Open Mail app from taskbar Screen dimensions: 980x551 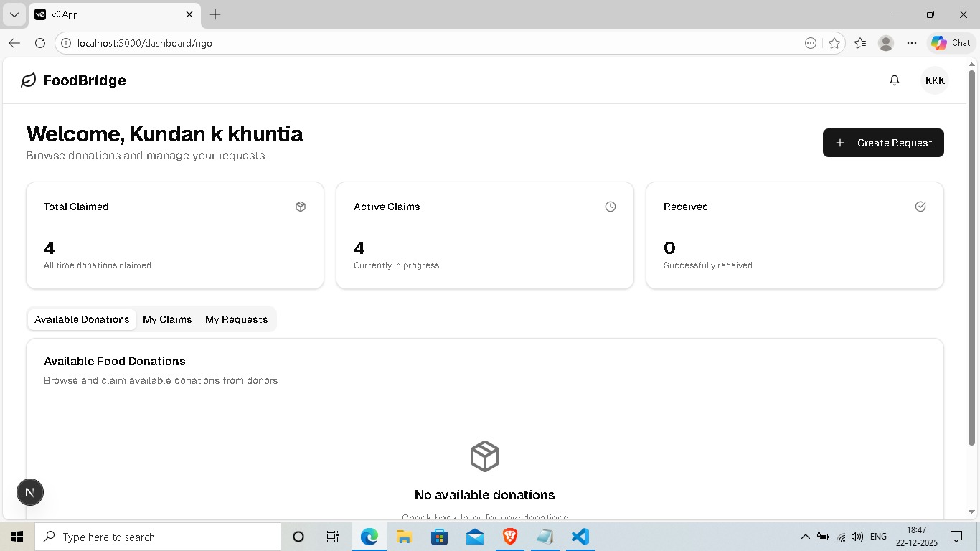[475, 537]
